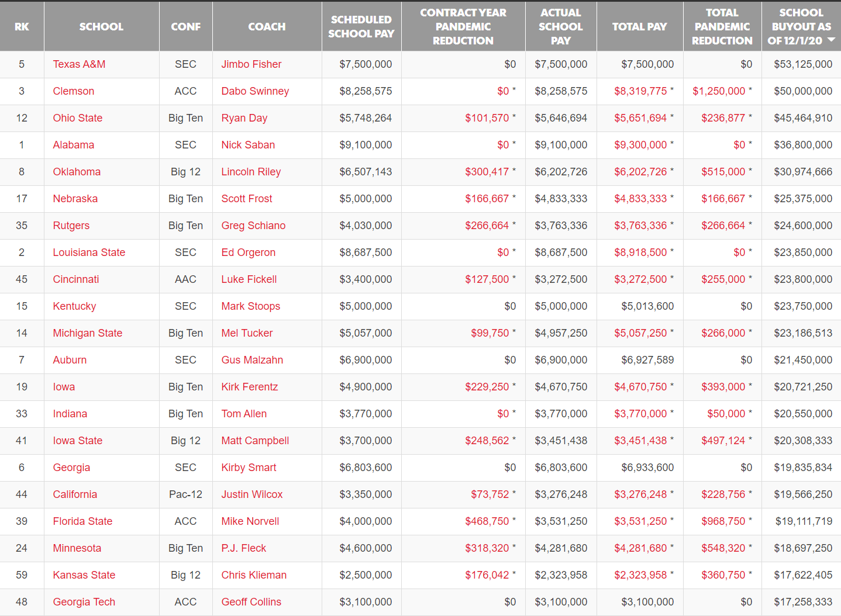The width and height of the screenshot is (841, 616).
Task: Click the Kirby Smart coach link
Action: [248, 468]
